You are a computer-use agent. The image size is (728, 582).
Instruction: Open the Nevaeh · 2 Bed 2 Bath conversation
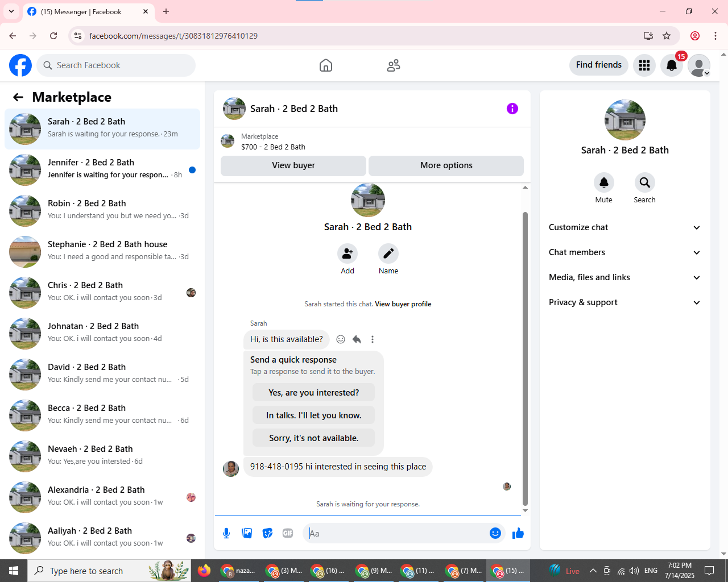click(x=102, y=456)
